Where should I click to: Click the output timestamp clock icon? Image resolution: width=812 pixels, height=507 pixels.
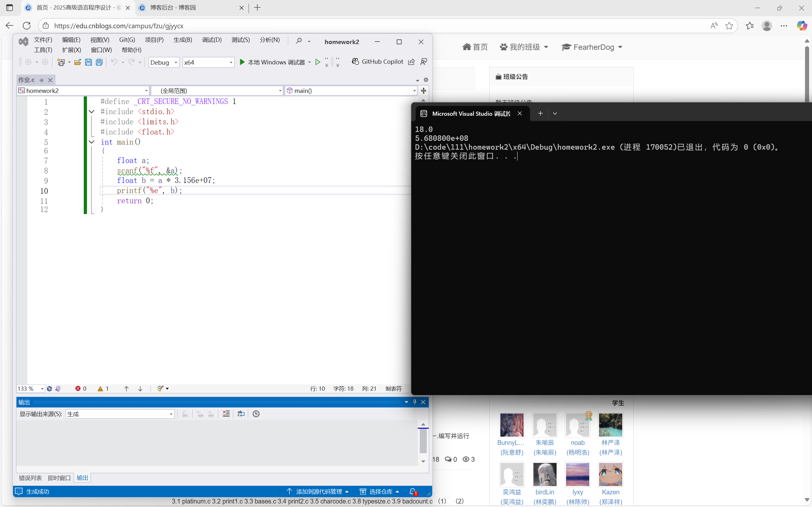(x=256, y=414)
